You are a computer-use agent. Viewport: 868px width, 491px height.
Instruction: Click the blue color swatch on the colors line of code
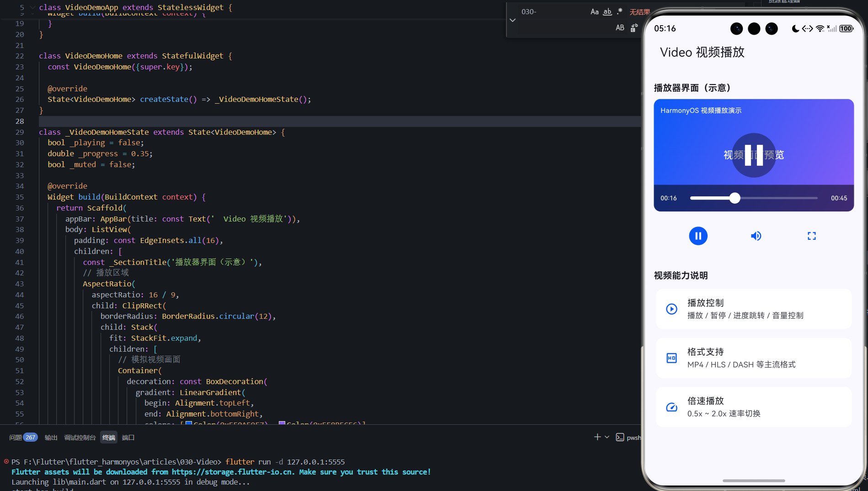pos(188,423)
